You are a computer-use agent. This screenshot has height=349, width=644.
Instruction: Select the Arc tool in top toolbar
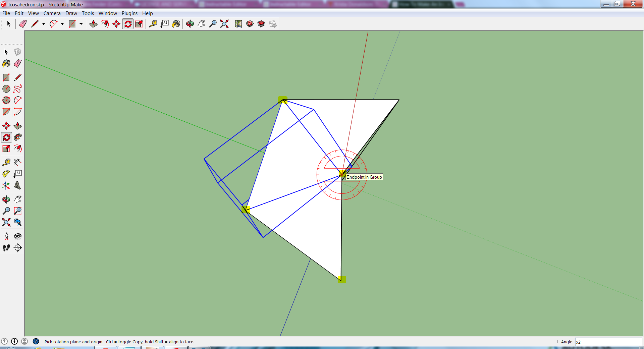tap(53, 24)
